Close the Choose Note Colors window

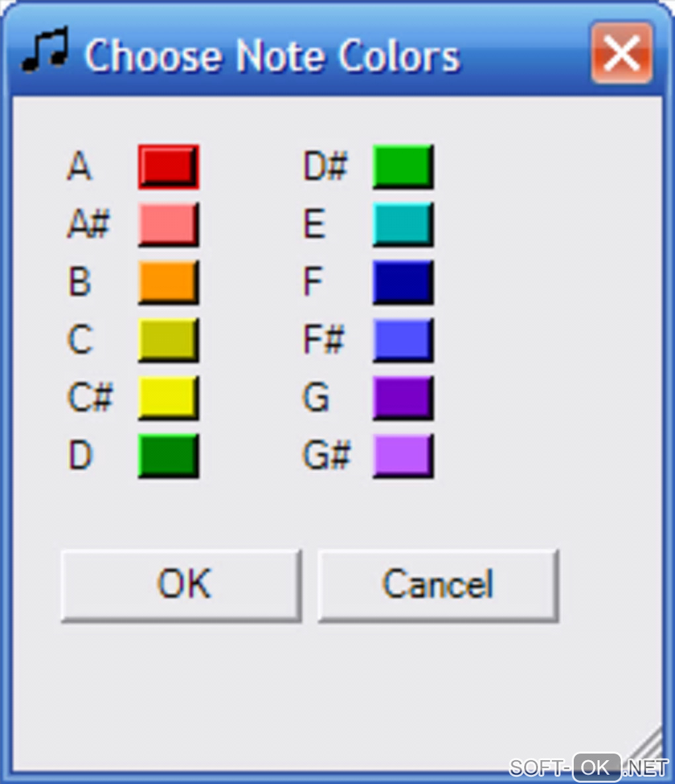[x=622, y=54]
